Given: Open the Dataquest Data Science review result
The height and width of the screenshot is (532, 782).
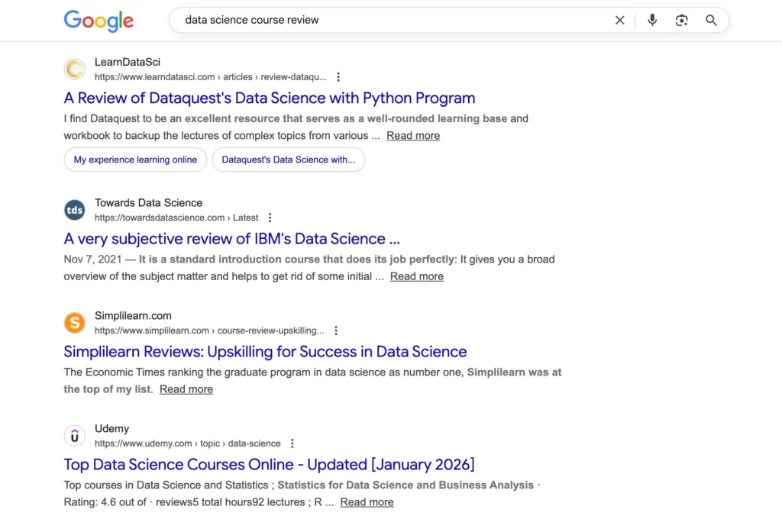Looking at the screenshot, I should pos(269,98).
